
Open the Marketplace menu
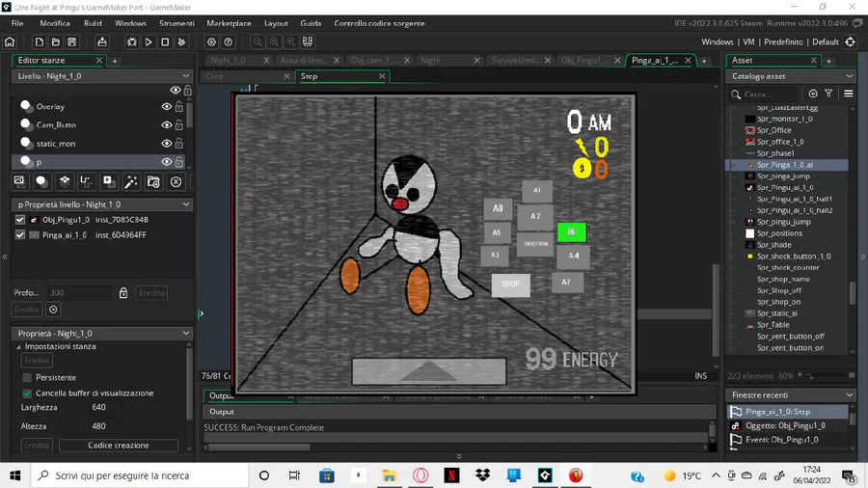click(229, 23)
